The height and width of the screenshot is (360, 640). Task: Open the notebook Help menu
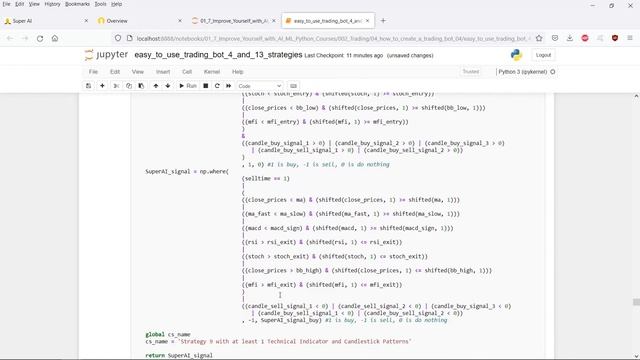[x=238, y=72]
